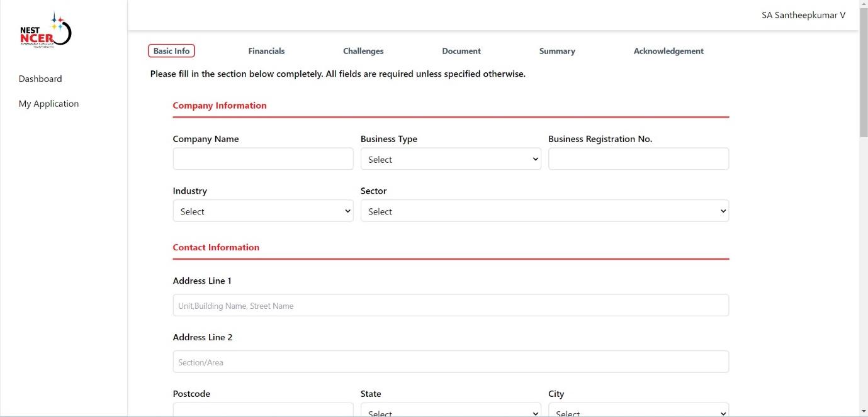Open the Summary tab

click(556, 51)
